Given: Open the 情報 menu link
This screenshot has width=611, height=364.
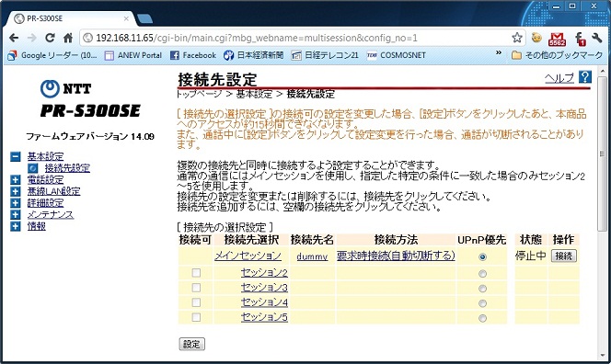Looking at the screenshot, I should tap(36, 226).
